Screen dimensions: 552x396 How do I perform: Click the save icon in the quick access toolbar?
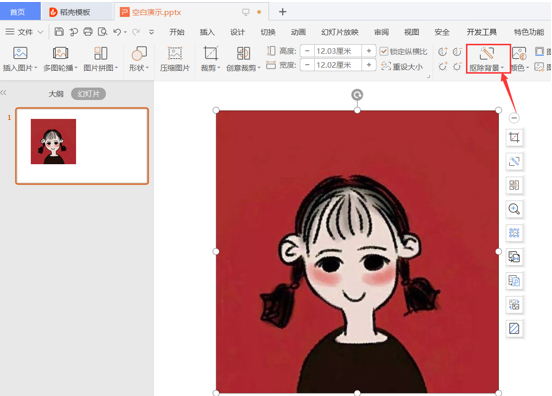pos(59,32)
